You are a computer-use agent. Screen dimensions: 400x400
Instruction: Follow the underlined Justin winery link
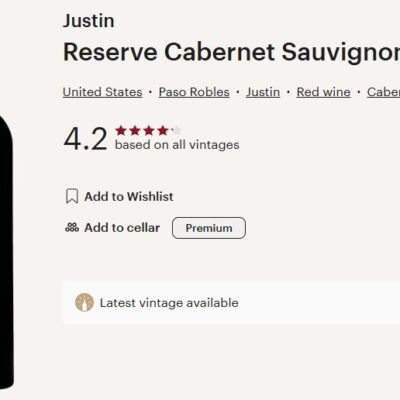tap(263, 92)
